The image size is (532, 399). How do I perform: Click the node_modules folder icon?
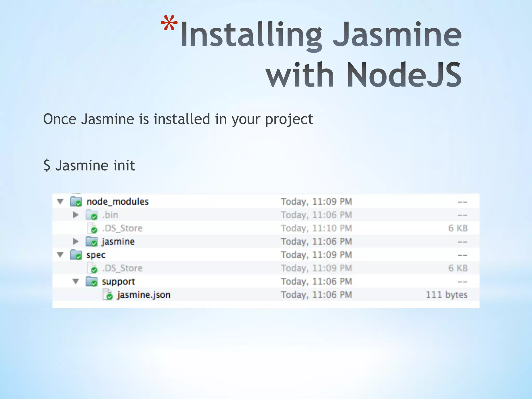(76, 202)
